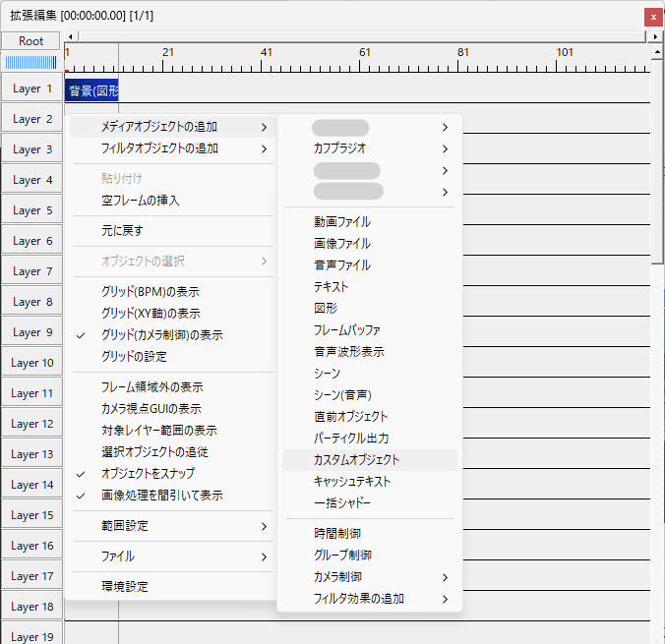Expand the 範囲設定 submenu
This screenshot has width=665, height=644.
[173, 526]
